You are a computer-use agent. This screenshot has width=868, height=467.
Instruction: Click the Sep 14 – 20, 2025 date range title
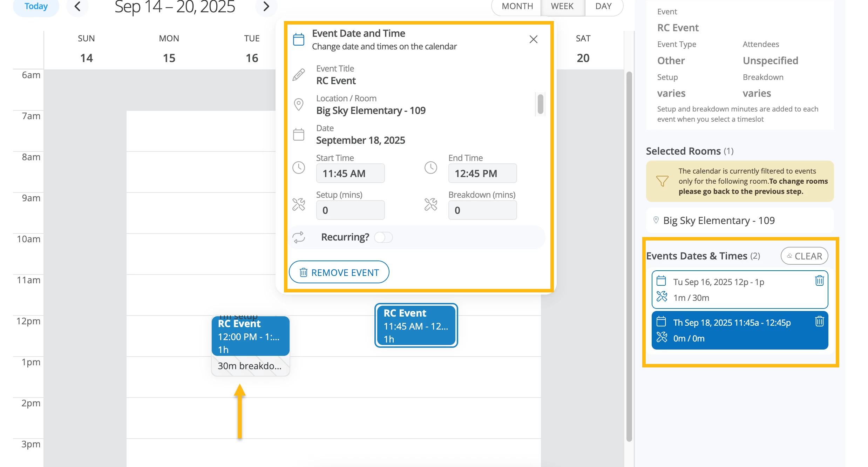175,7
